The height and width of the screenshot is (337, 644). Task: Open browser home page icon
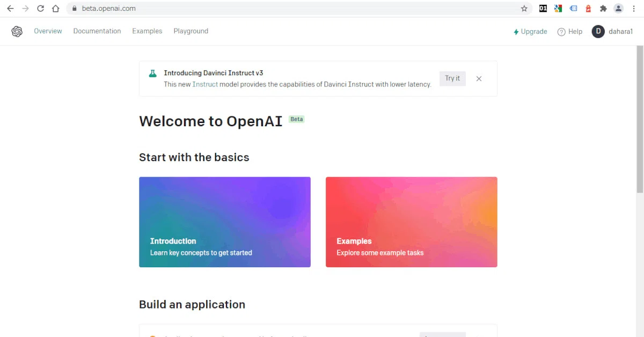(56, 9)
